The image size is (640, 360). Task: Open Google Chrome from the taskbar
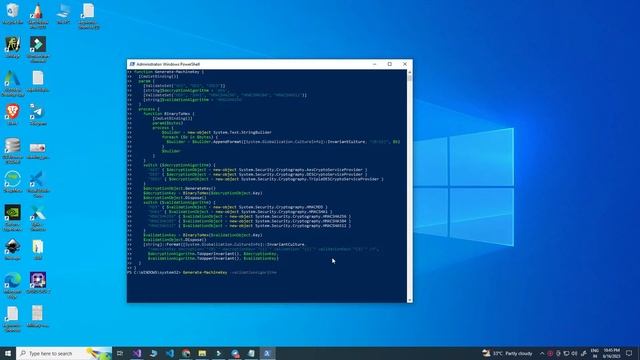click(186, 353)
